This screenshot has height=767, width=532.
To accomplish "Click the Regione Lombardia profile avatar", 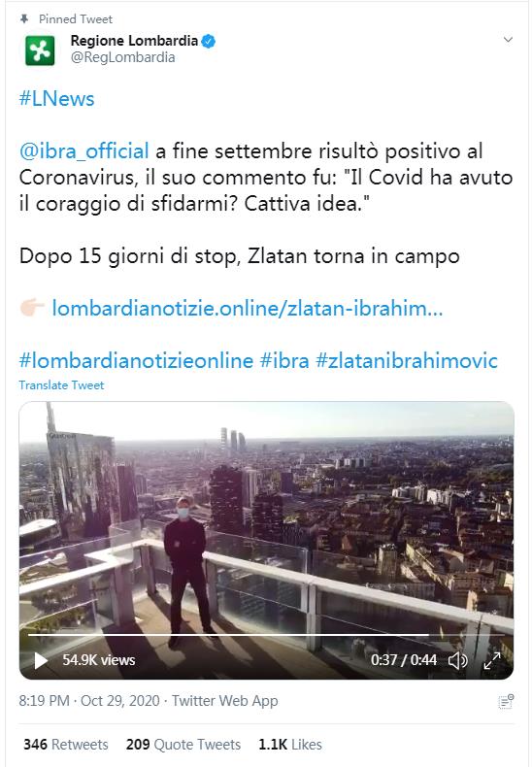I will (40, 50).
